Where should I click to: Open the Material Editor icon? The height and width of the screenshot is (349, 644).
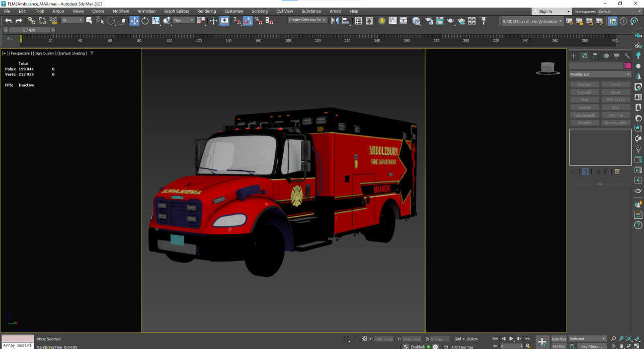coord(416,21)
